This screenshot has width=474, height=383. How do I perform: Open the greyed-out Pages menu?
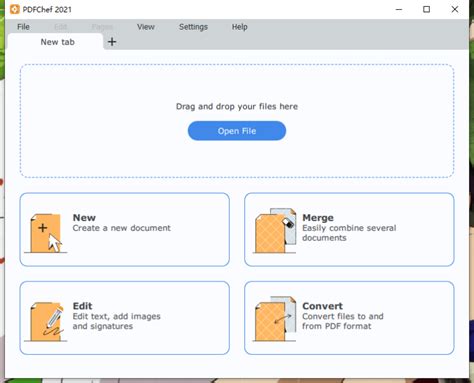tap(102, 27)
